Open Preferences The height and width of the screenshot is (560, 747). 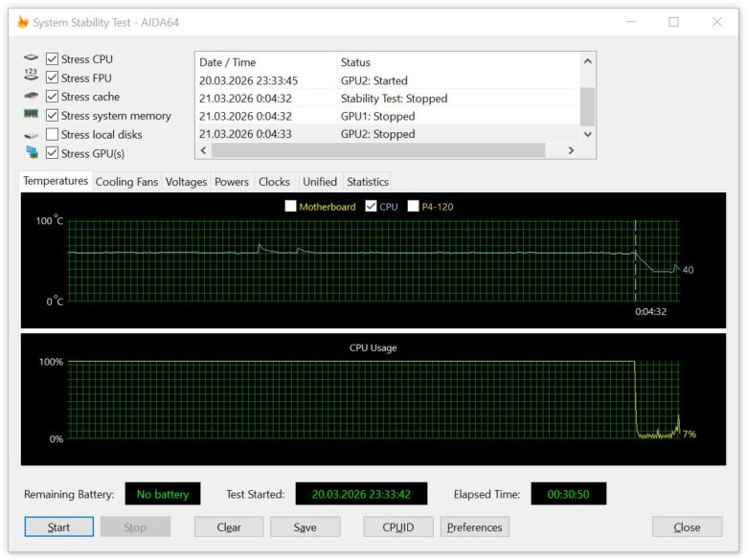point(474,526)
